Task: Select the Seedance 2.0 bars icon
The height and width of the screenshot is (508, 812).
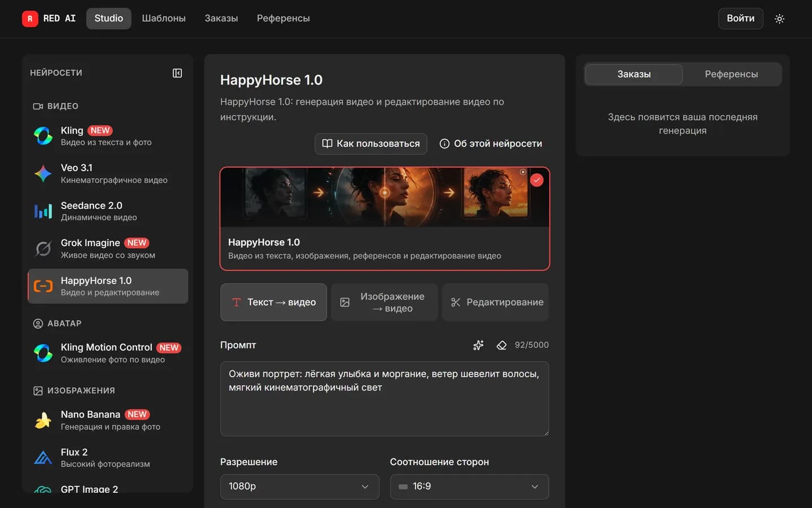Action: tap(43, 211)
